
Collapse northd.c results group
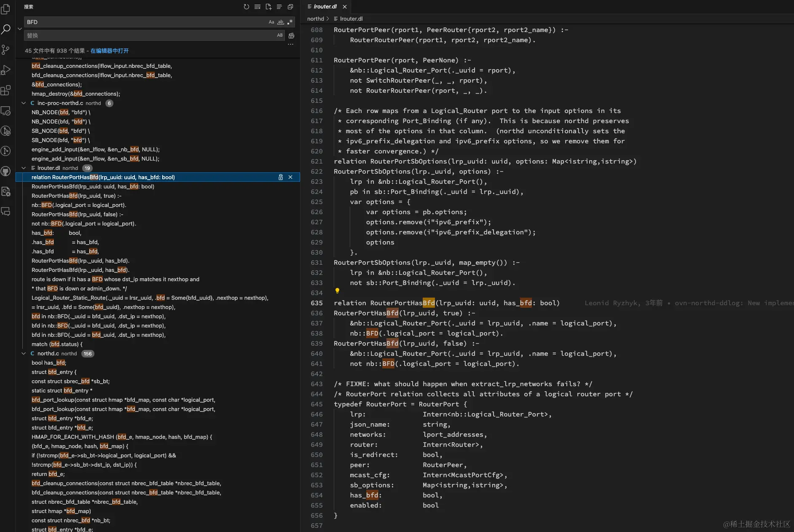tap(24, 354)
